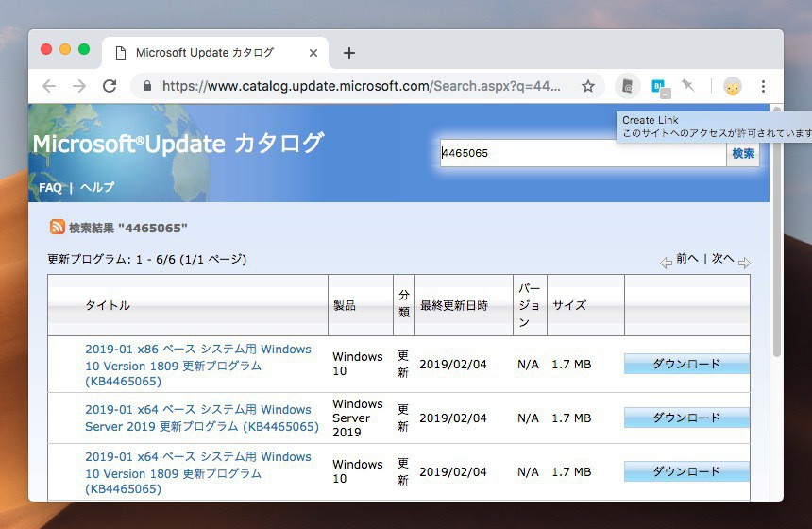Sort by 最終更新日時 column header

tap(453, 306)
